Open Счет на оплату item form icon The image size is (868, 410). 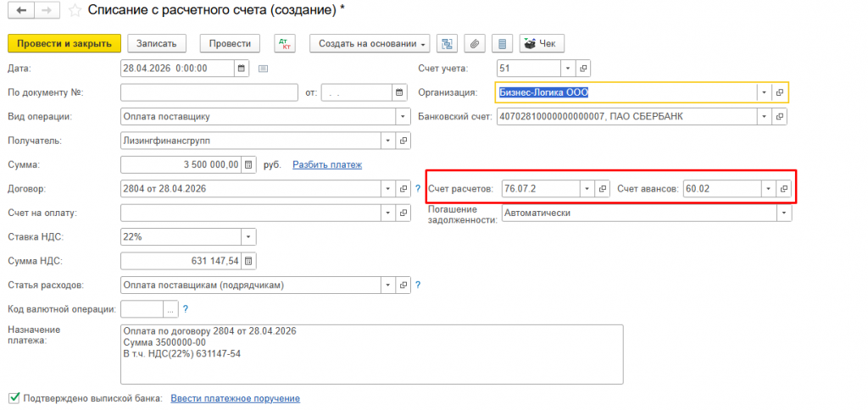(403, 213)
